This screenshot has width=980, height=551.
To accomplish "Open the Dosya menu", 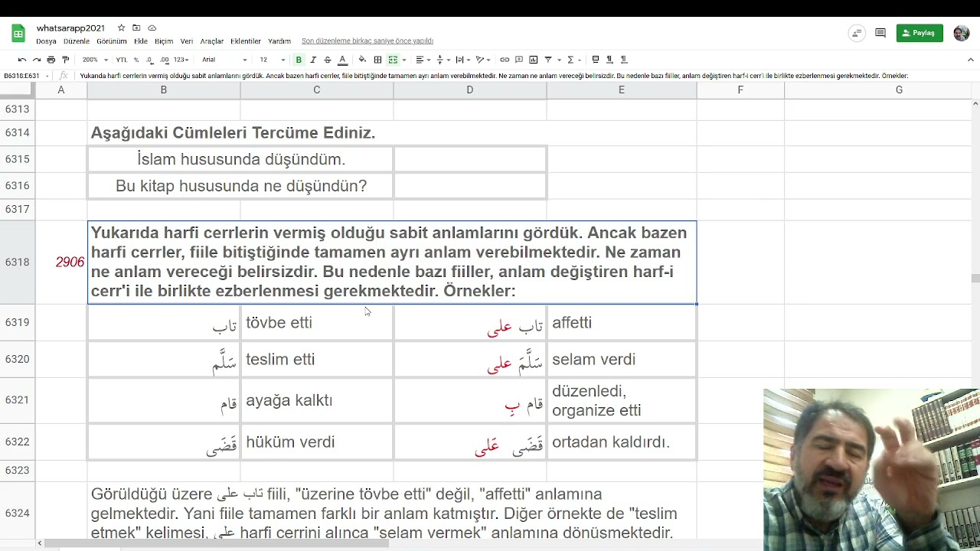I will coord(46,41).
